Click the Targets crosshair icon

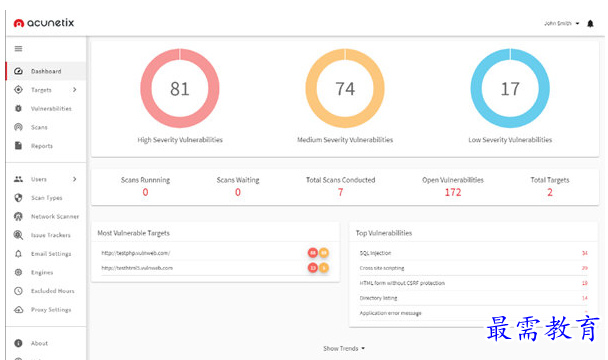[x=18, y=90]
